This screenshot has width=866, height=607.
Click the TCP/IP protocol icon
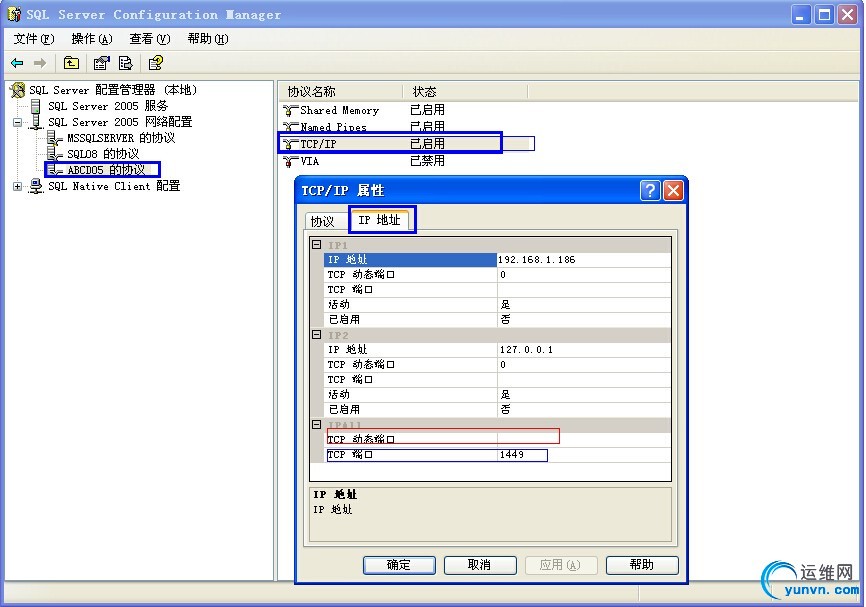[x=290, y=145]
